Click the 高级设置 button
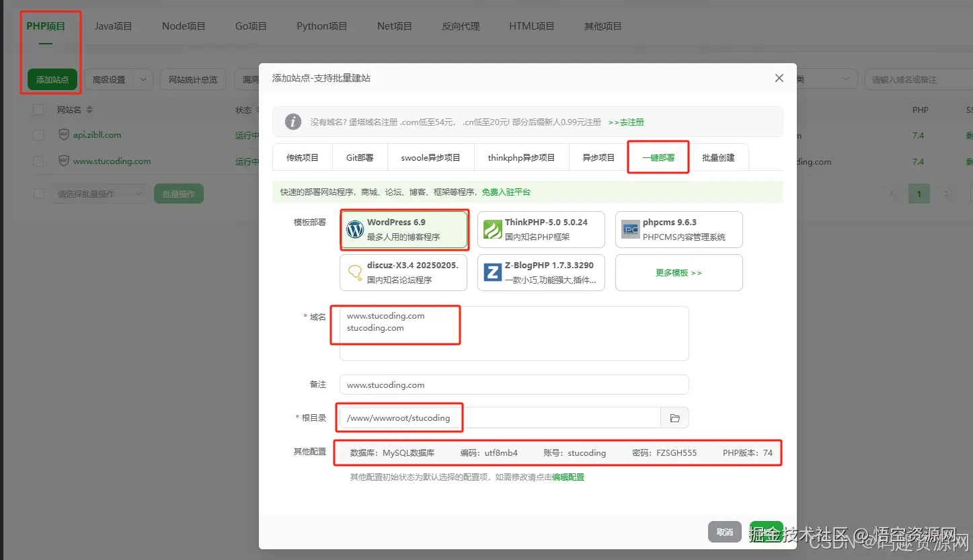Viewport: 973px width, 560px height. click(109, 79)
